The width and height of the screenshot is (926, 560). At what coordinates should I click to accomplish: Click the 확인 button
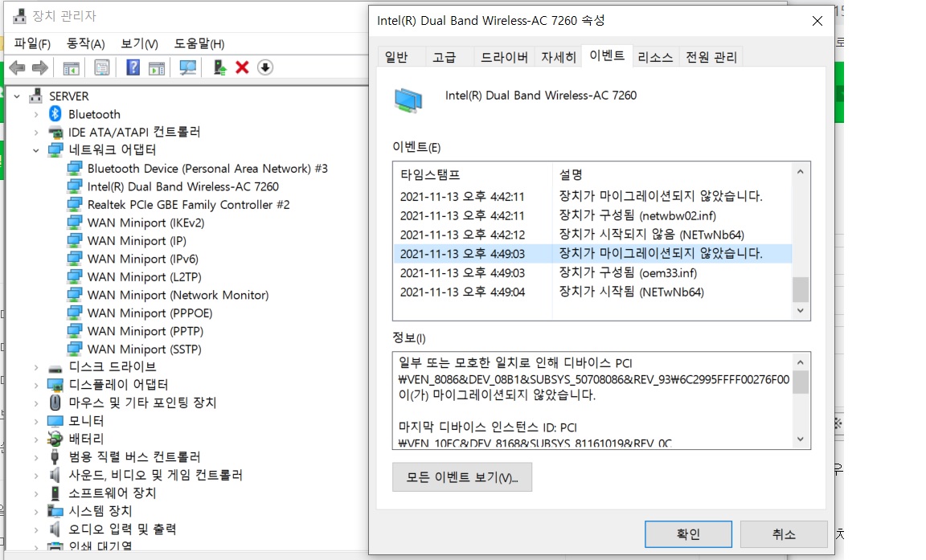point(688,534)
